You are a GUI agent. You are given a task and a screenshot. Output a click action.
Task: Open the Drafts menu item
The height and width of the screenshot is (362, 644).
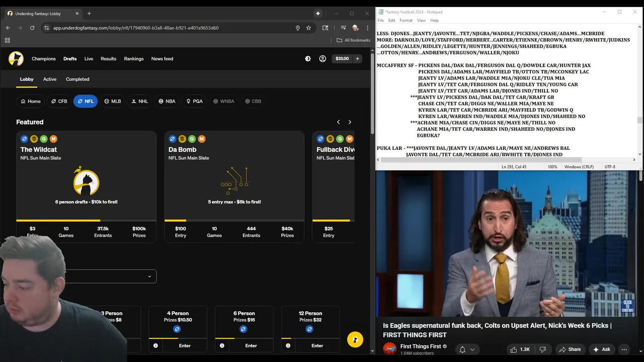pos(70,59)
